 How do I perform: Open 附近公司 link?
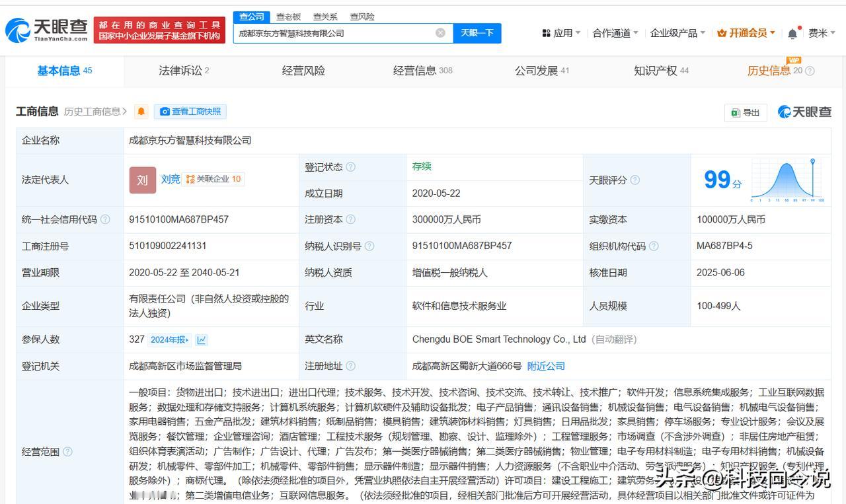click(546, 366)
